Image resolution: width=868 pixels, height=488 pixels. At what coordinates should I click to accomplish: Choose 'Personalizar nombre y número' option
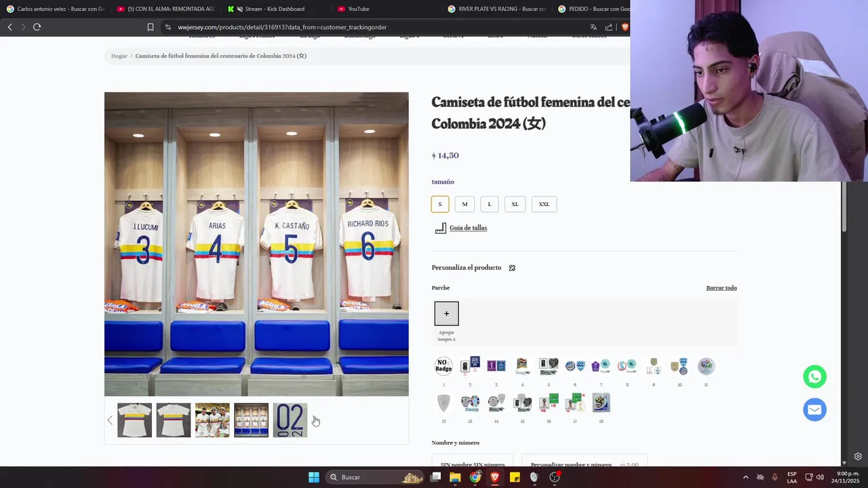tap(585, 461)
